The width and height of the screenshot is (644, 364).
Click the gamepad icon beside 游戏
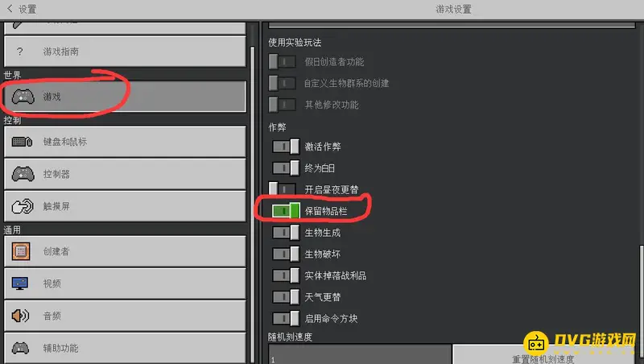(x=23, y=97)
